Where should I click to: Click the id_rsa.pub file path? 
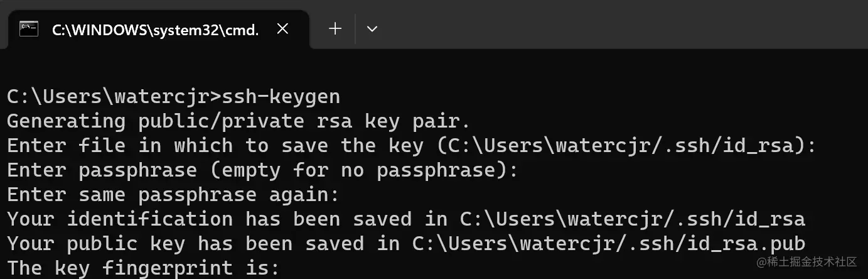609,244
